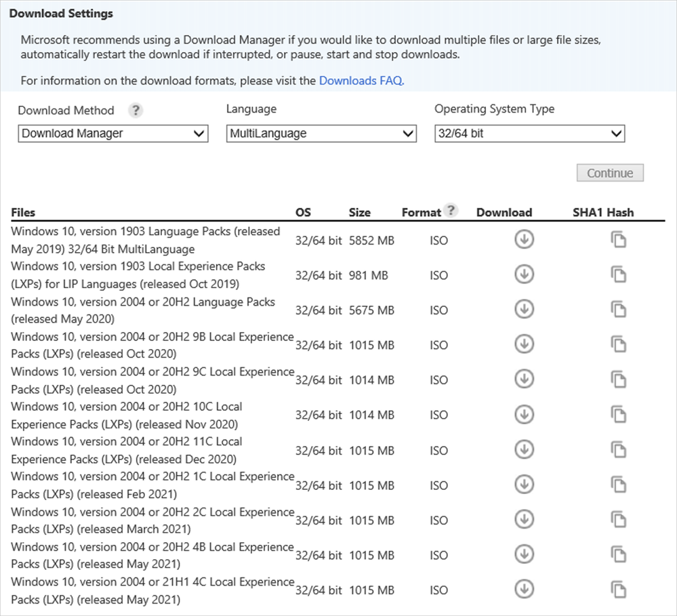Image resolution: width=677 pixels, height=616 pixels.
Task: Select the 1903 Language Packs file name
Action: click(x=146, y=240)
